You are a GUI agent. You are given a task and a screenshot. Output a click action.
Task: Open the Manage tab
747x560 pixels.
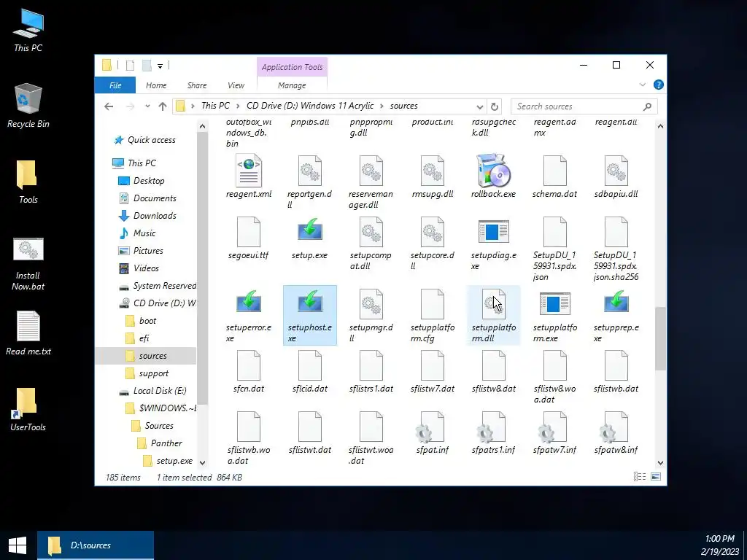[x=292, y=85]
